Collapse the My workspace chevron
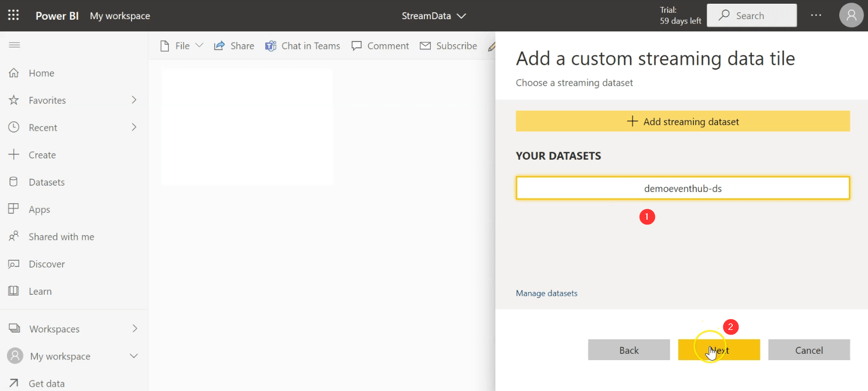The image size is (868, 391). click(x=134, y=356)
